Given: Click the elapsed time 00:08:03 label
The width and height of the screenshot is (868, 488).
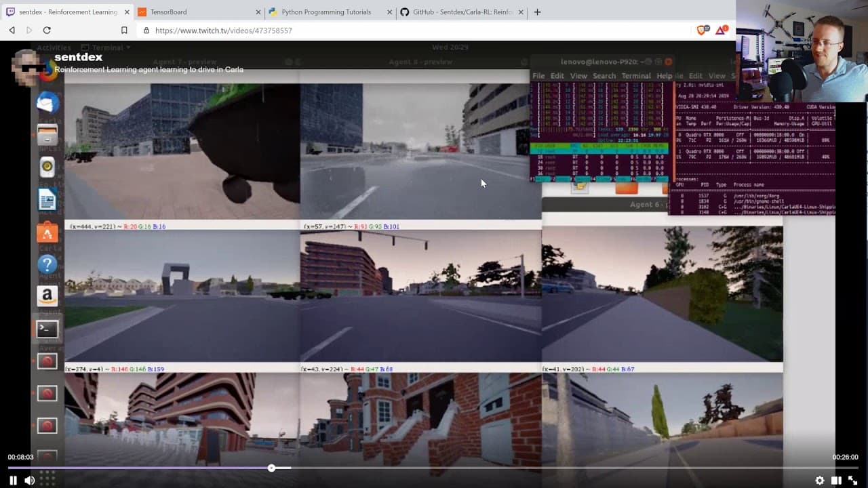Looking at the screenshot, I should click(20, 457).
